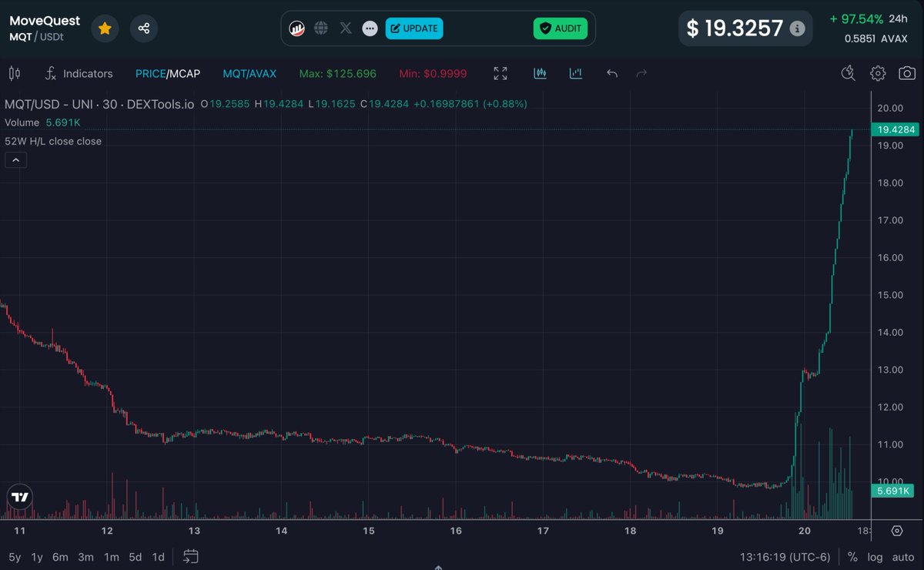Select the 1m time range
Image resolution: width=924 pixels, height=570 pixels.
tap(112, 557)
